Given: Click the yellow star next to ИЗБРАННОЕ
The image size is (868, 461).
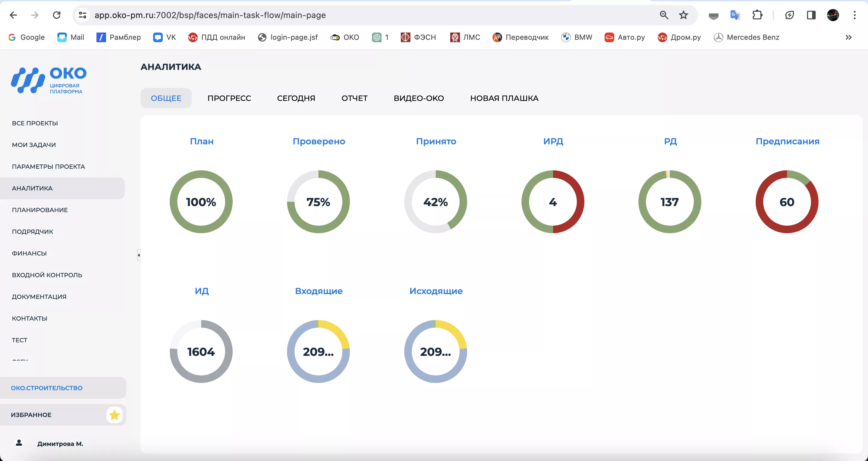Looking at the screenshot, I should click(x=115, y=415).
